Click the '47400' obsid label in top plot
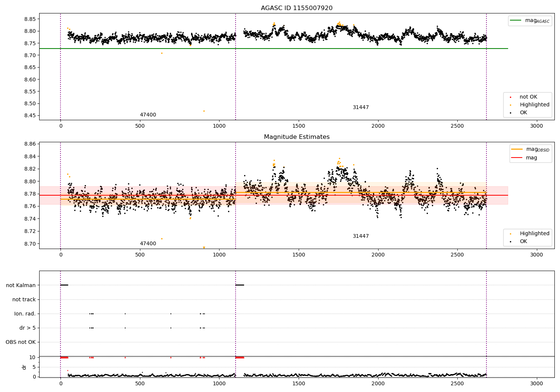This screenshot has height=392, width=560. [x=148, y=115]
